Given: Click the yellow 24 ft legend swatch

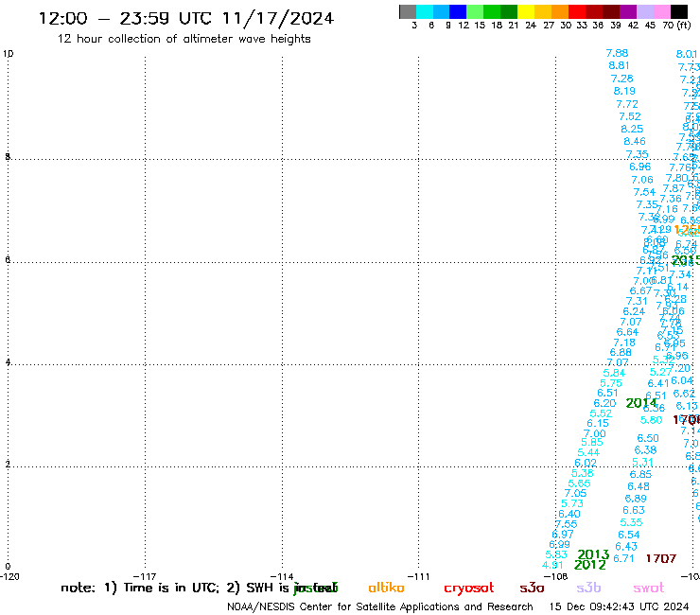Looking at the screenshot, I should pyautogui.click(x=526, y=11).
